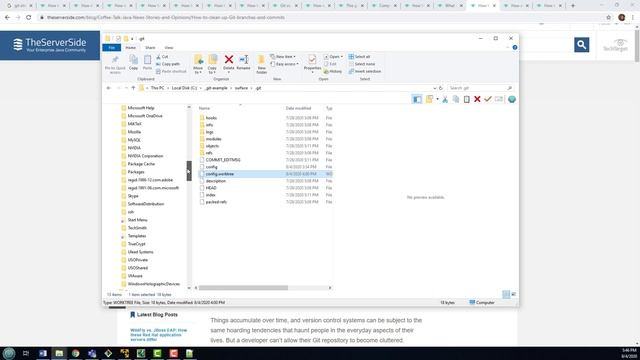Open the Easy access dropdown

pos(284,64)
